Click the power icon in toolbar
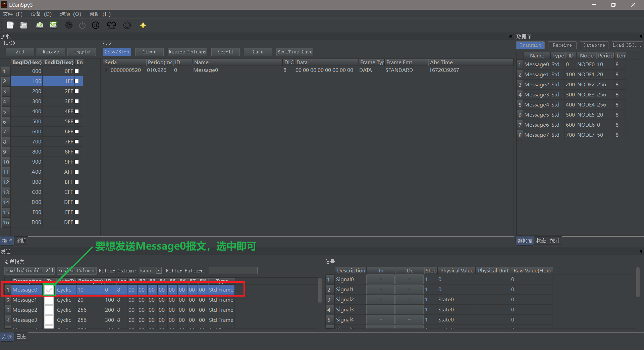 tap(82, 25)
